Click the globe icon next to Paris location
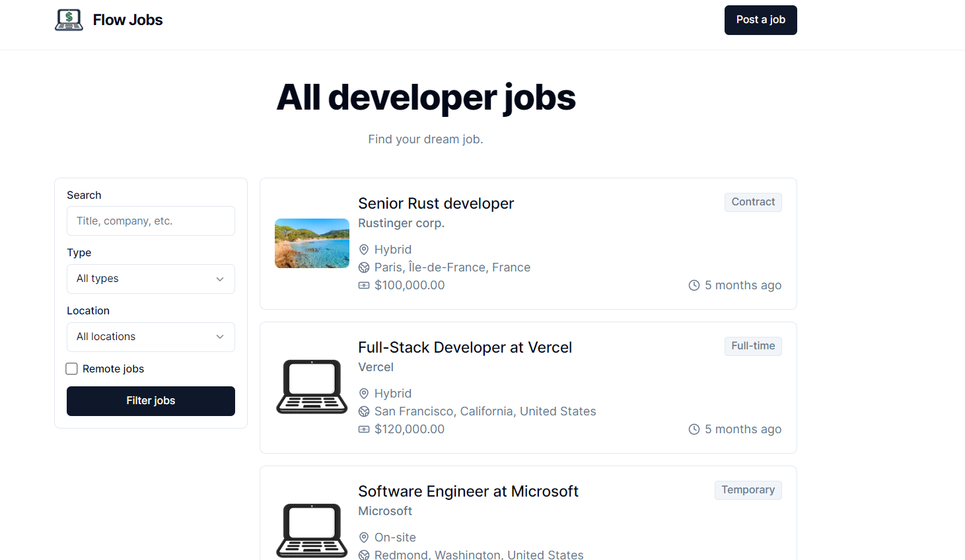This screenshot has width=965, height=560. click(364, 267)
